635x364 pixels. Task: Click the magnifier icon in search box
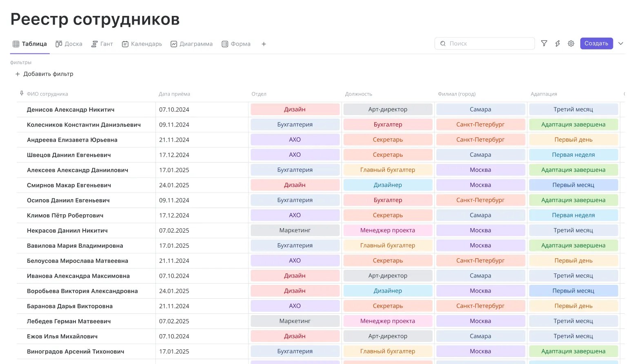[x=443, y=43]
